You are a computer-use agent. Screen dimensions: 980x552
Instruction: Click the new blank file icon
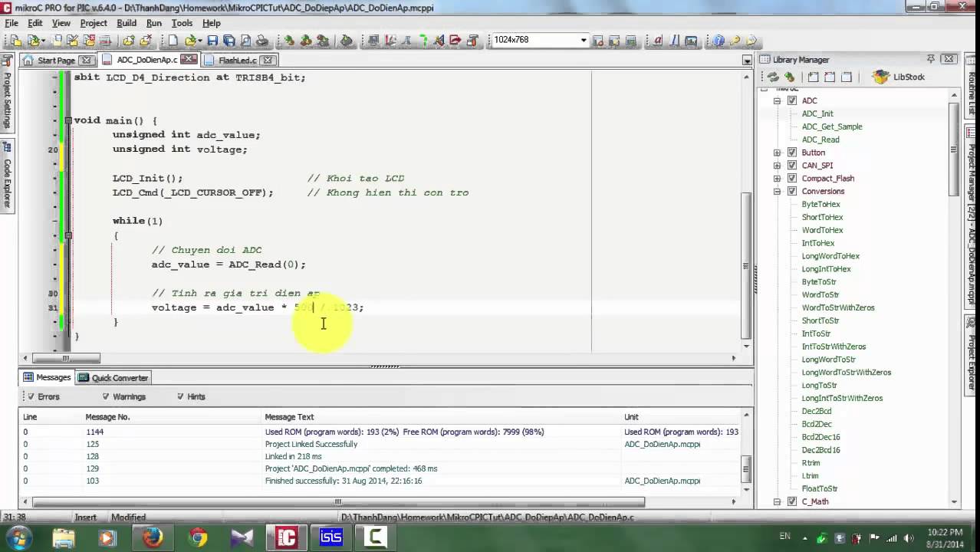(173, 41)
